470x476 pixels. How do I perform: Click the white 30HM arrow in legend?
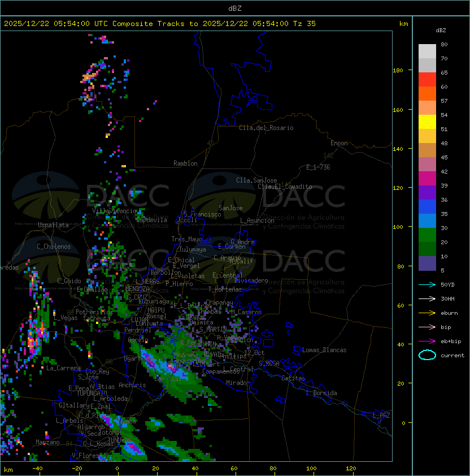pos(427,299)
